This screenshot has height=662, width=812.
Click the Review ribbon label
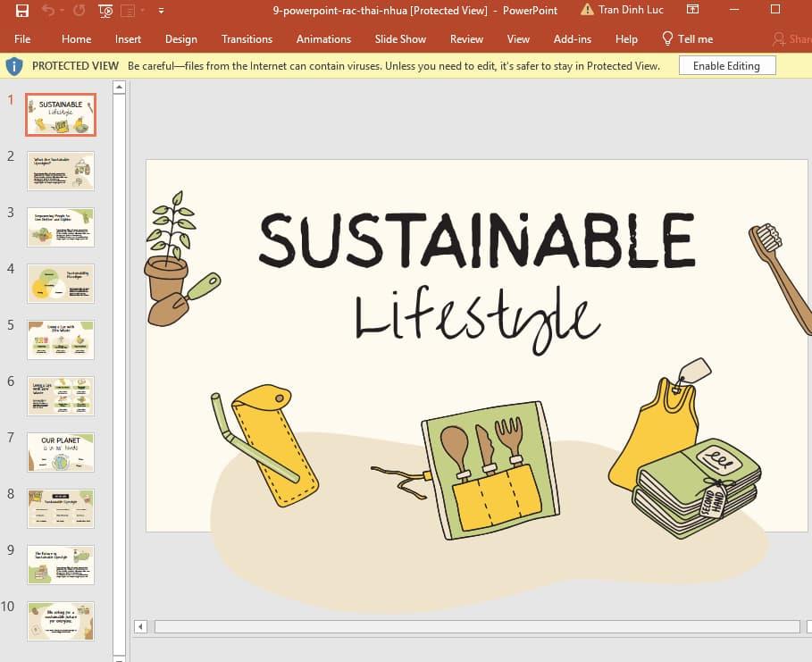click(466, 38)
